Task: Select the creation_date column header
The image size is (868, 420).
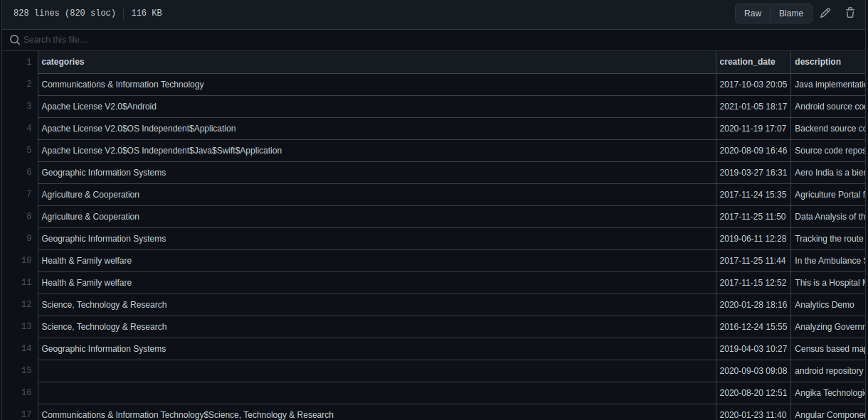Action: (x=747, y=62)
